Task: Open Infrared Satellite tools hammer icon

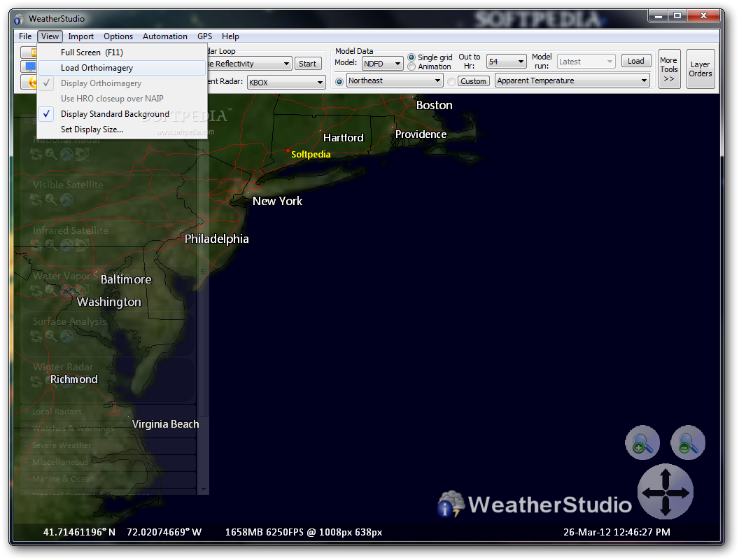Action: coord(66,245)
